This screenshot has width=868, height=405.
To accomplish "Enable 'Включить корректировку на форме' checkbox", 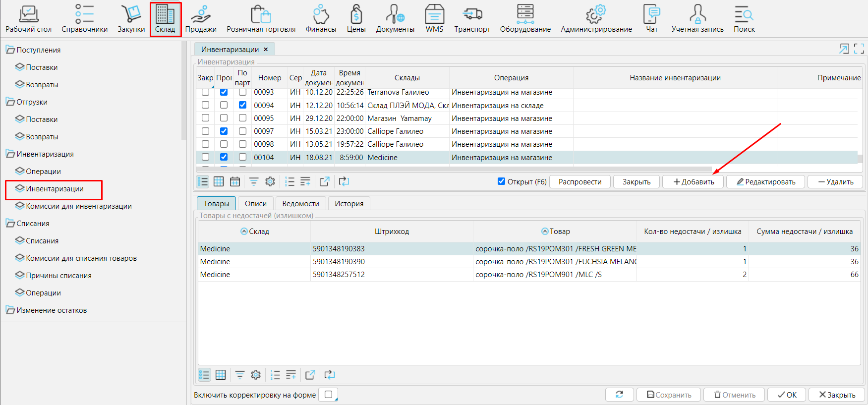I will pyautogui.click(x=328, y=395).
